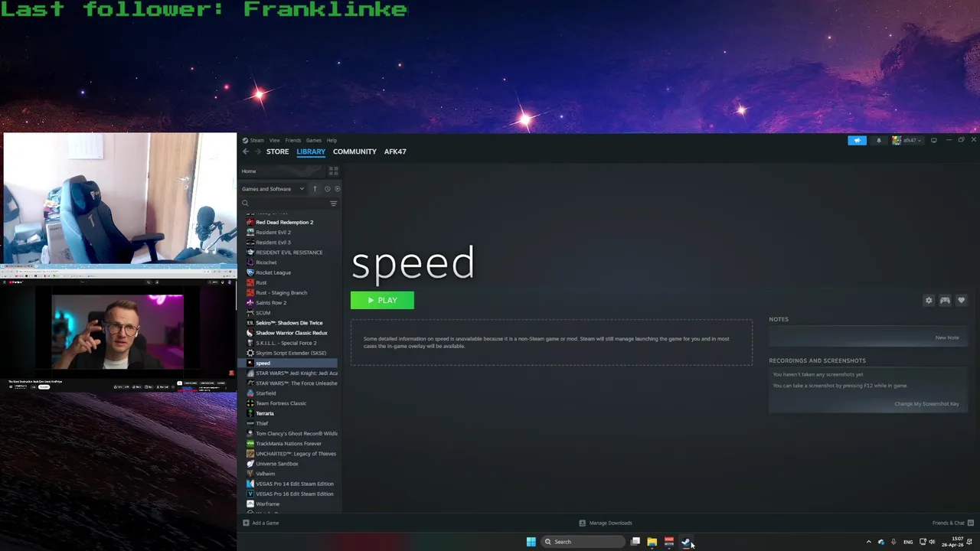Open the Steam menu
The width and height of the screenshot is (980, 551).
click(256, 140)
